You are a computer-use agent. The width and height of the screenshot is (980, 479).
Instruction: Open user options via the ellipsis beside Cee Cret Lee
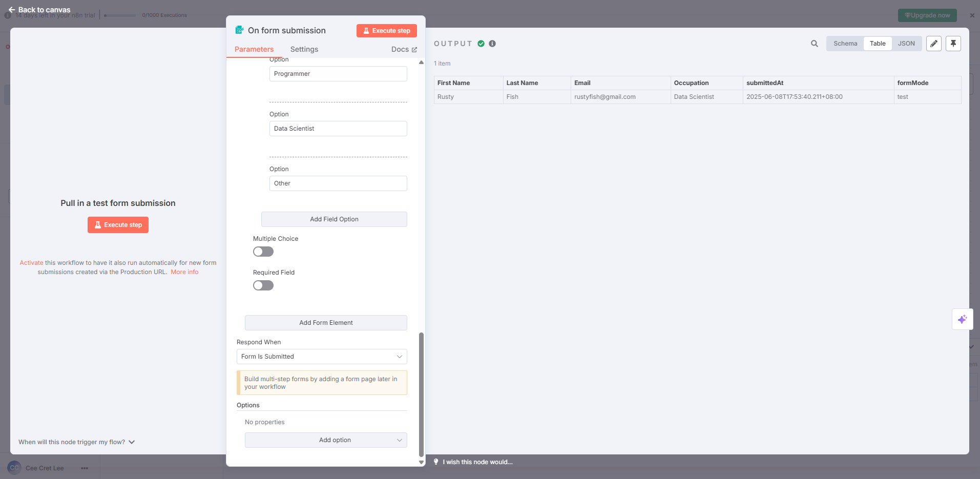pos(85,468)
